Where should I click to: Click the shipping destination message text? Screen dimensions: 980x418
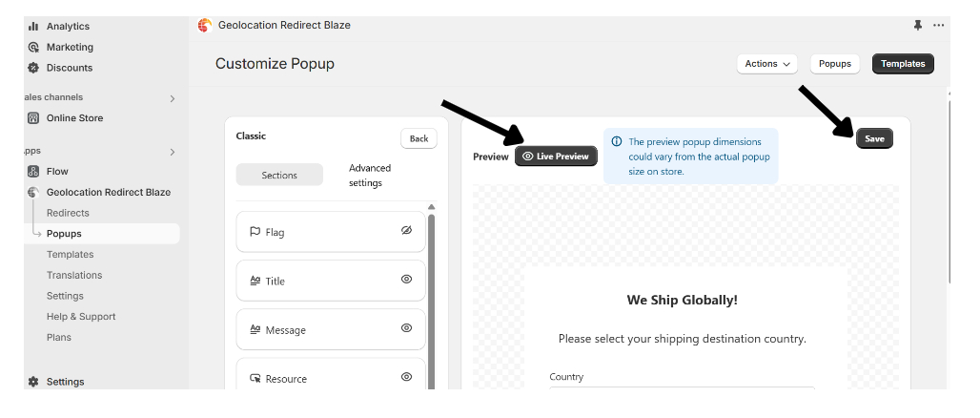tap(683, 339)
